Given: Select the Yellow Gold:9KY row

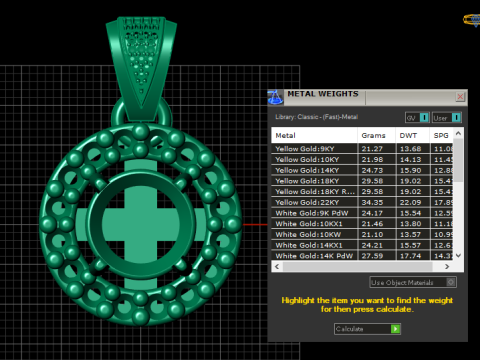Looking at the screenshot, I should tap(362, 149).
